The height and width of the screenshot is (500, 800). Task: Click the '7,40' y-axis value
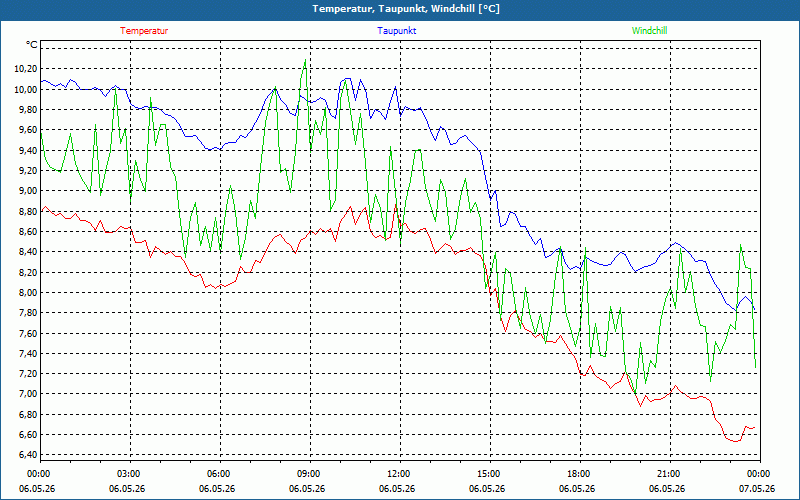tap(29, 353)
